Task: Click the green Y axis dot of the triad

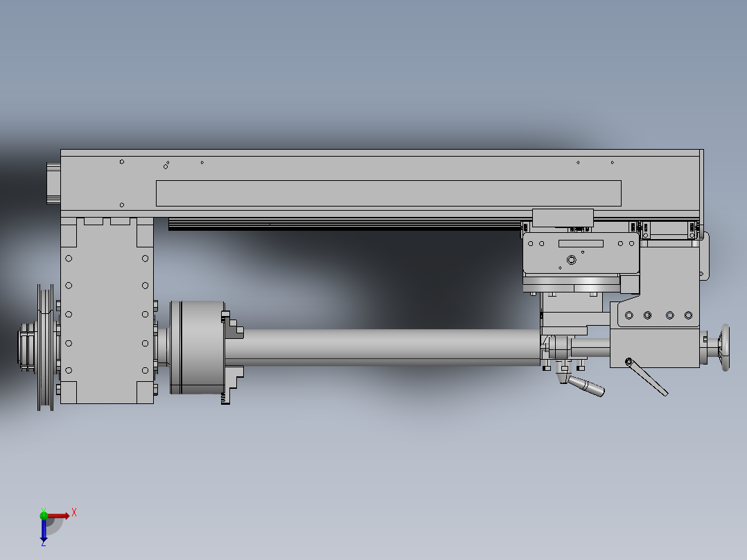Action: 44,516
